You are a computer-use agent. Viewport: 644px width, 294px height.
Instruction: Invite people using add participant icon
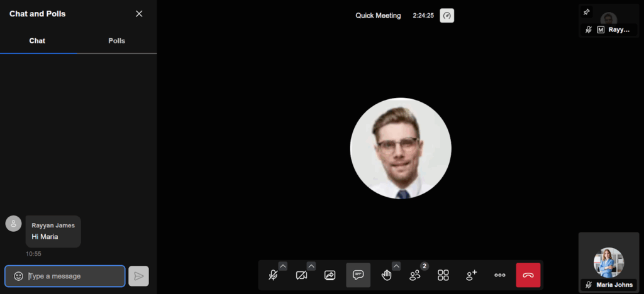click(472, 275)
